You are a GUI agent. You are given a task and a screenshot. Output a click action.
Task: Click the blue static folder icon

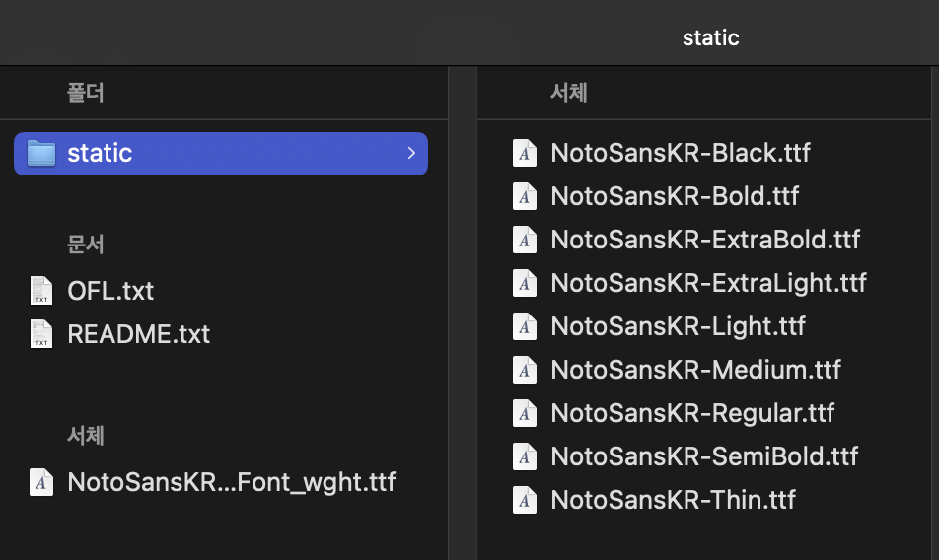point(41,153)
